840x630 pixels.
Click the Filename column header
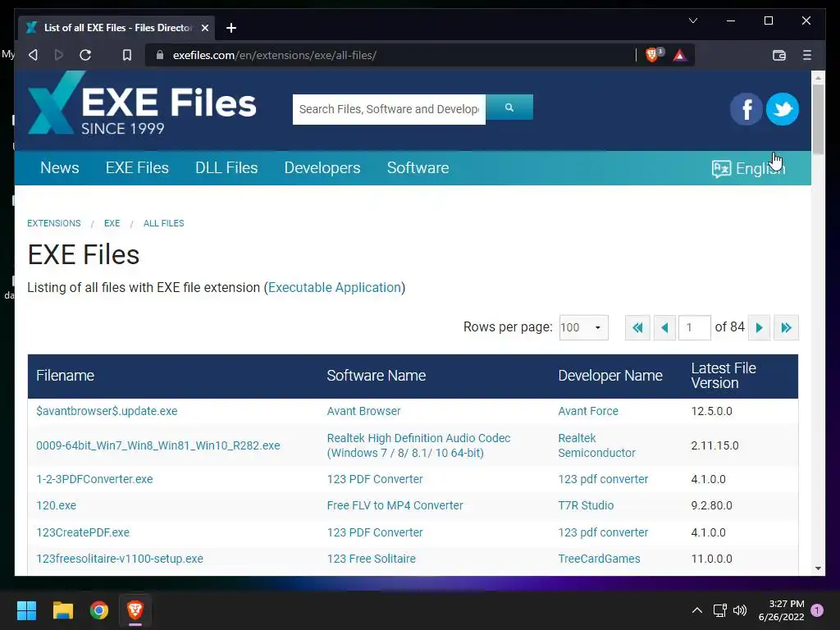tap(66, 376)
